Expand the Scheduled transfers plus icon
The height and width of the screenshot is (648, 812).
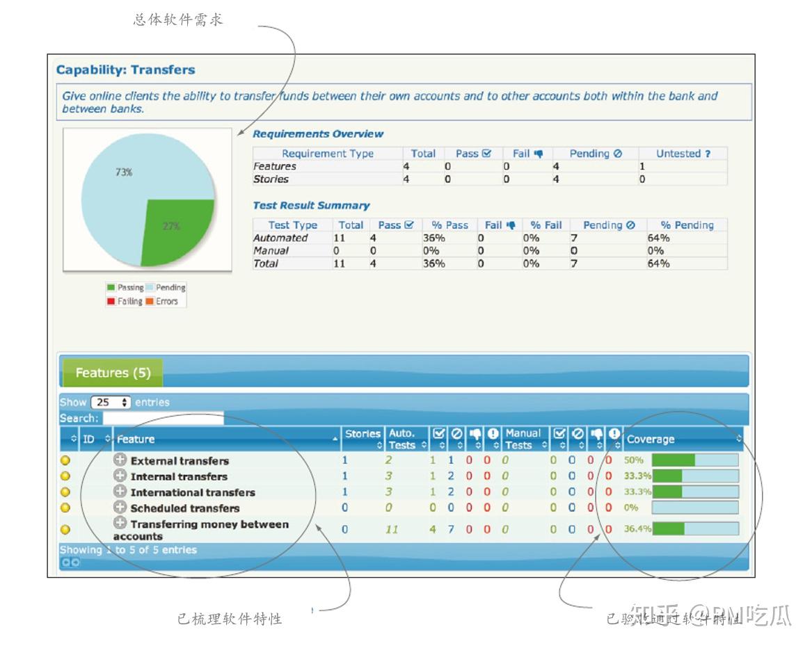coord(120,507)
